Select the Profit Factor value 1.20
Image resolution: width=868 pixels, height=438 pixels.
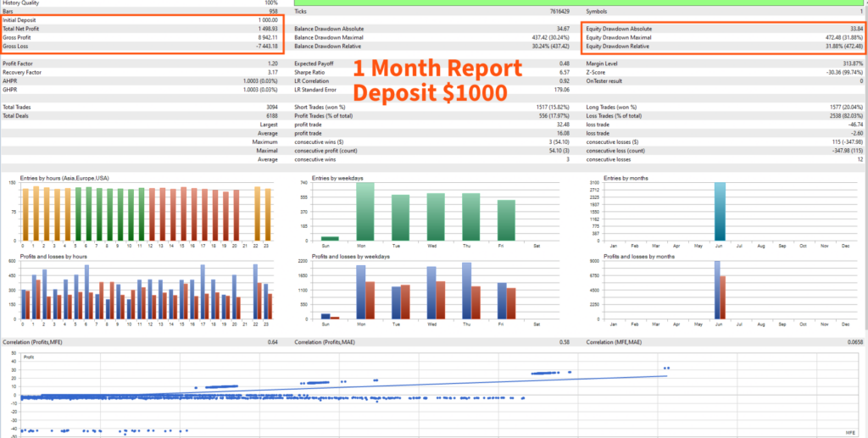click(274, 64)
